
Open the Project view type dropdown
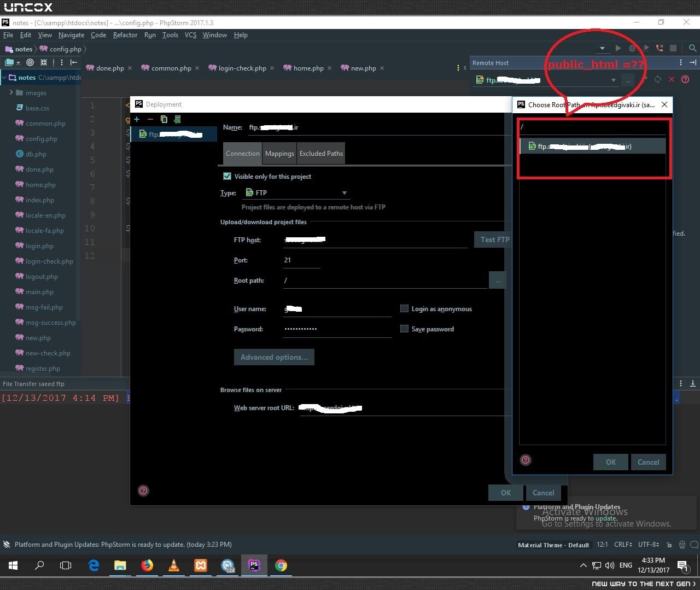click(11, 62)
